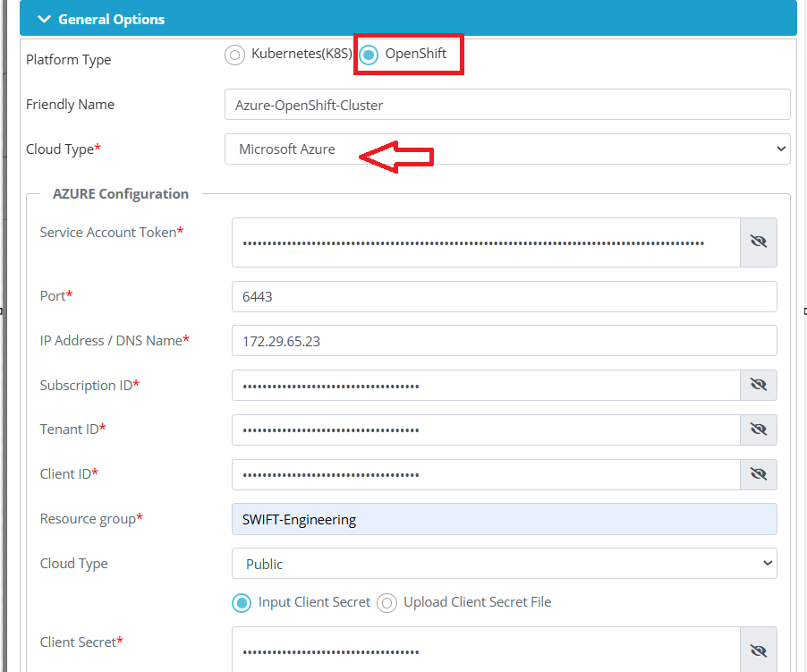Click the Tenant ID masked field

point(486,430)
